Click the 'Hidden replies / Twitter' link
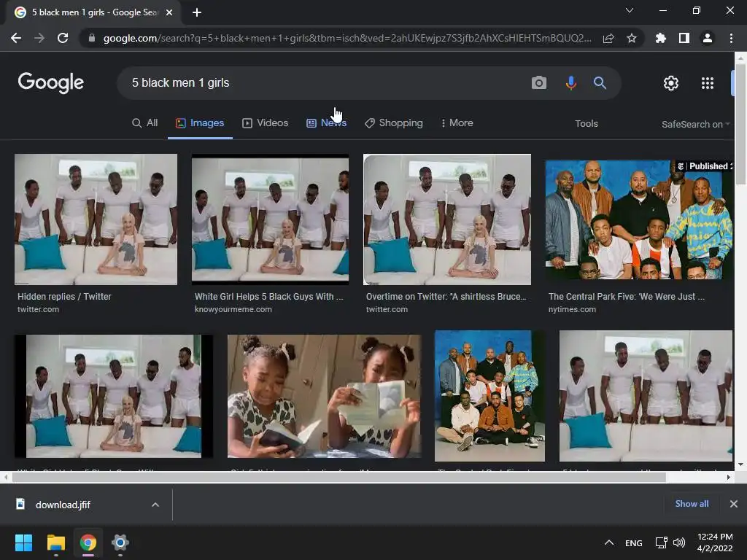Image resolution: width=747 pixels, height=560 pixels. pos(64,296)
